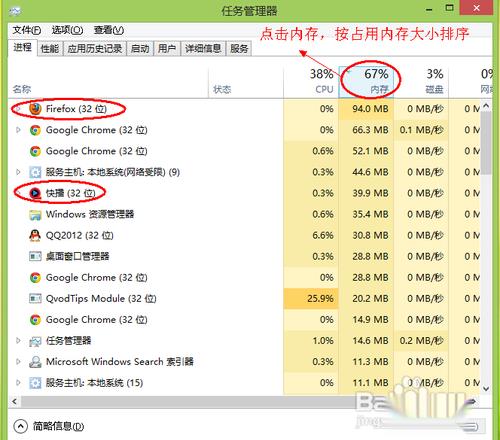Click the vertical scrollbar thumb
The width and height of the screenshot is (500, 440).
486,143
